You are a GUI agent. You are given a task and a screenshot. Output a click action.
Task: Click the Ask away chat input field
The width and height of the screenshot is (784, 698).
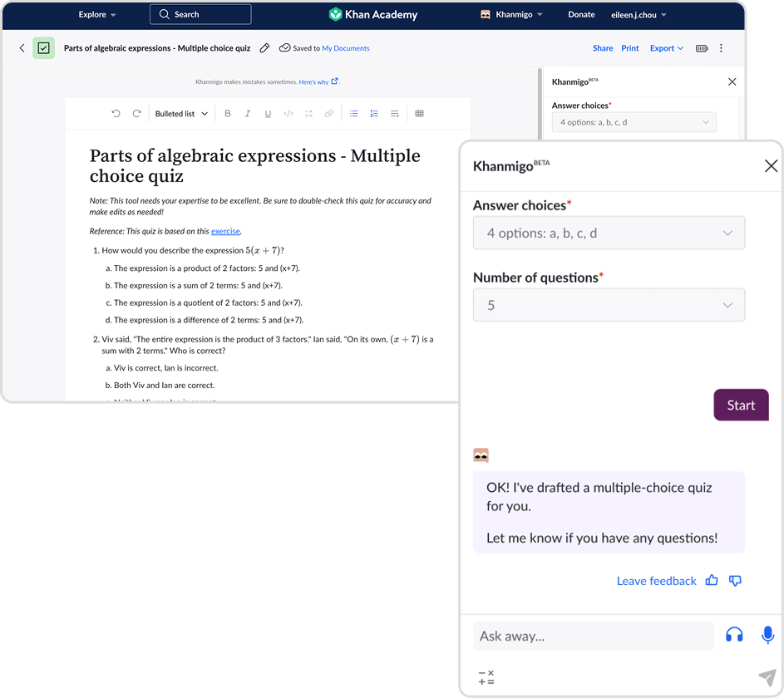[x=593, y=636]
